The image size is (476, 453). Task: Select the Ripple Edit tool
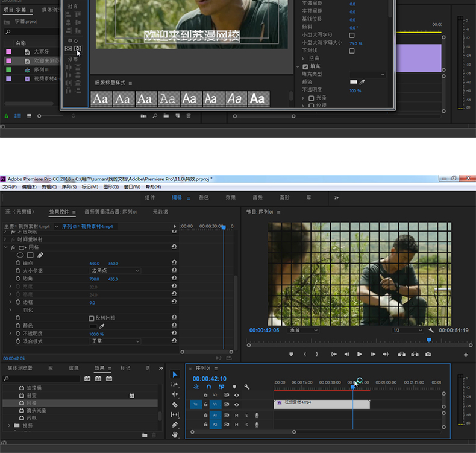click(x=175, y=394)
